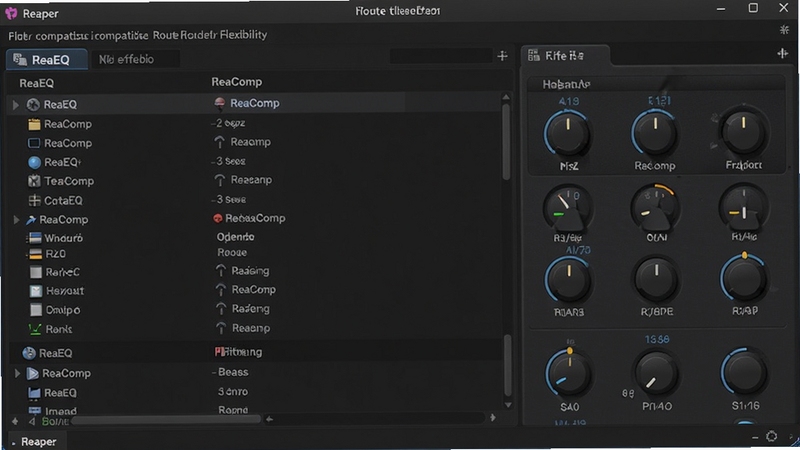Click the Wnduro row icon
This screenshot has width=800, height=450.
point(35,238)
